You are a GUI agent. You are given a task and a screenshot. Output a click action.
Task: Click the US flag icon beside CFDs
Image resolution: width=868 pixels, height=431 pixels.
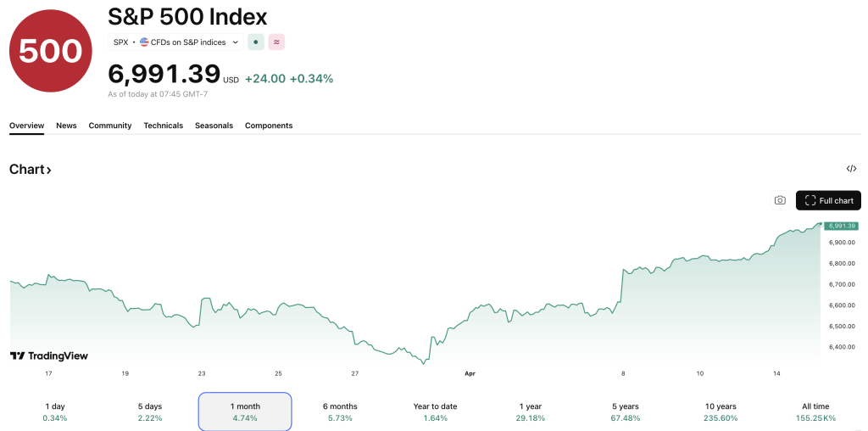tap(144, 42)
